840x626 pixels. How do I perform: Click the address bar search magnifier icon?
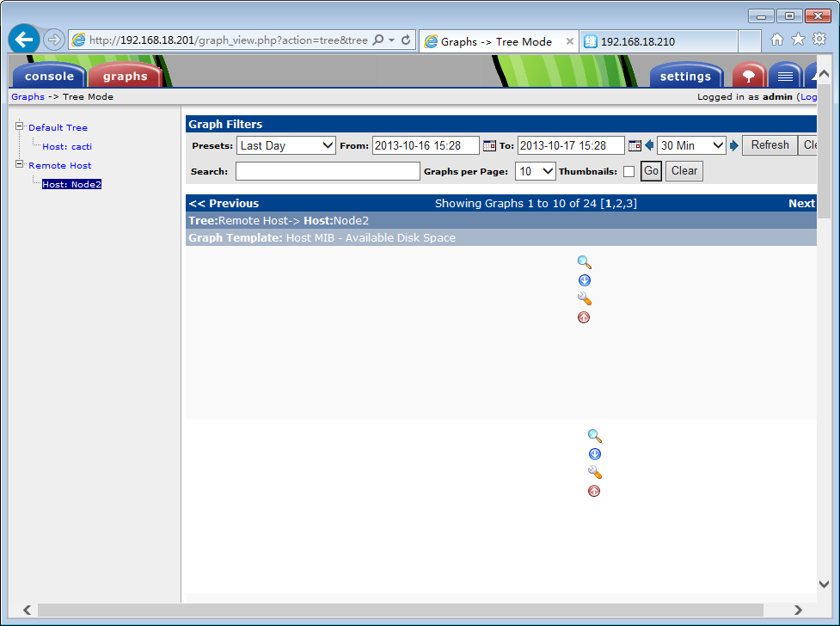coord(378,40)
